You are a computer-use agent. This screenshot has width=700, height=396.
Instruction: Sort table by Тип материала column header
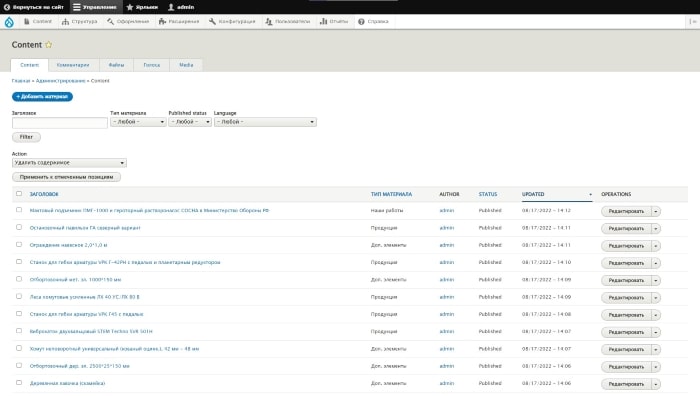[391, 194]
